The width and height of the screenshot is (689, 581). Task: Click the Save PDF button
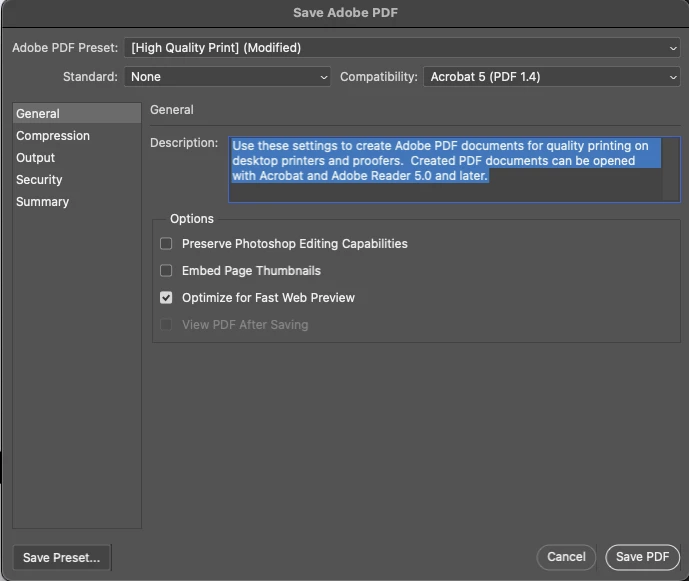point(642,557)
